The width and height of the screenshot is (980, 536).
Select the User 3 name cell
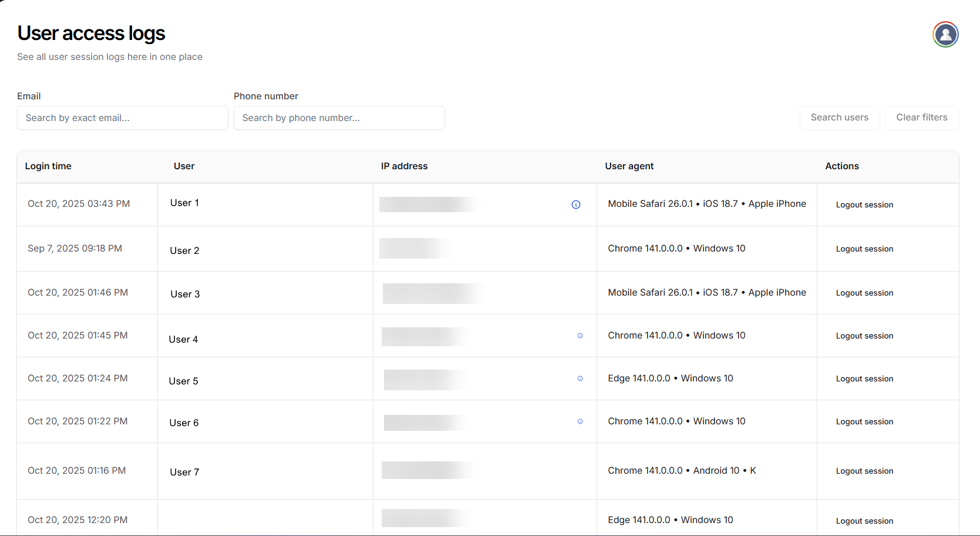(x=186, y=294)
